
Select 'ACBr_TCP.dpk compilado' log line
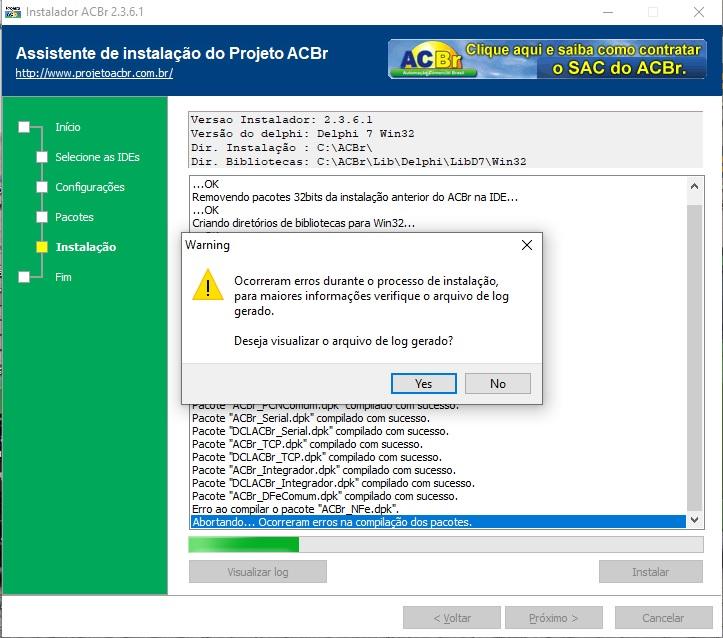(438, 444)
